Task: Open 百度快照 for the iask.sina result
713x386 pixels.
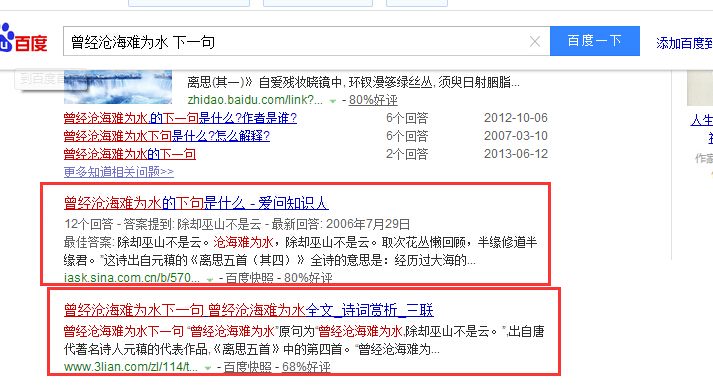Action: pyautogui.click(x=249, y=278)
